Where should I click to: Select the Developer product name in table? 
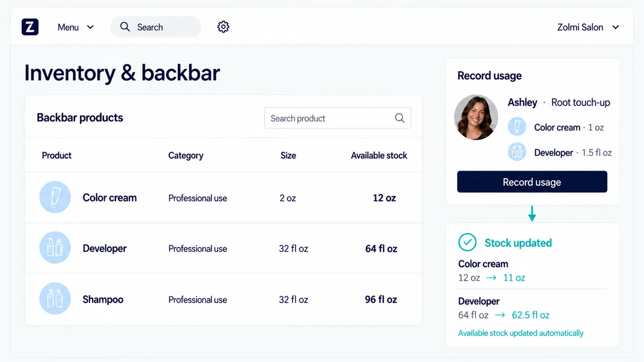pyautogui.click(x=105, y=249)
